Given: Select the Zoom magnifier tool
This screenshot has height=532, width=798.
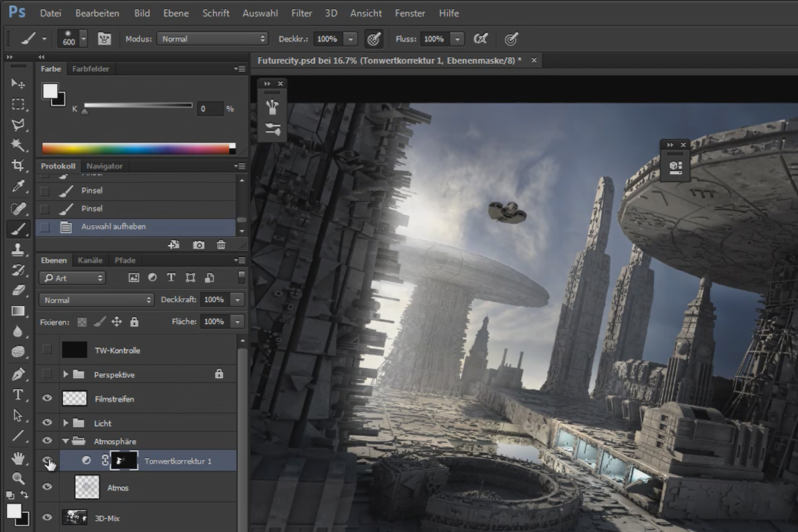Looking at the screenshot, I should coord(18,478).
